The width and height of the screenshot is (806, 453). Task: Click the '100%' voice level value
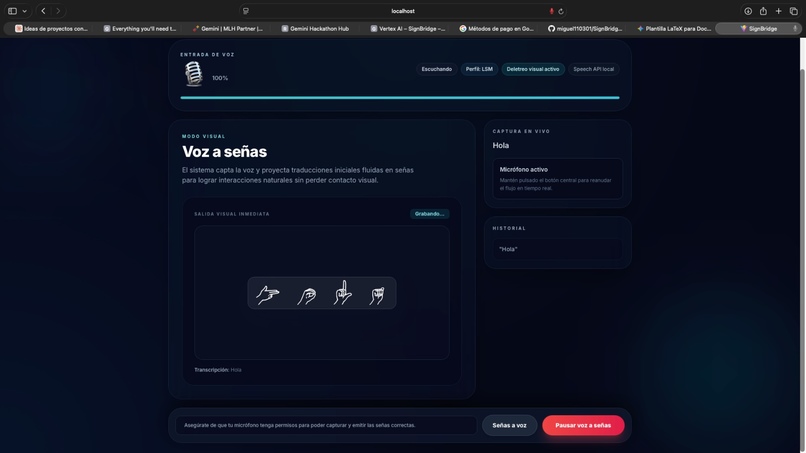pyautogui.click(x=220, y=78)
